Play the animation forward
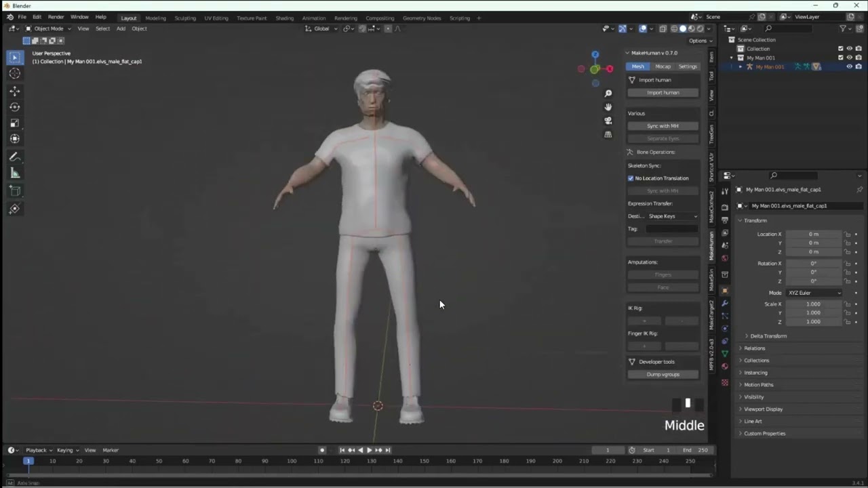Image resolution: width=868 pixels, height=488 pixels. (x=369, y=450)
